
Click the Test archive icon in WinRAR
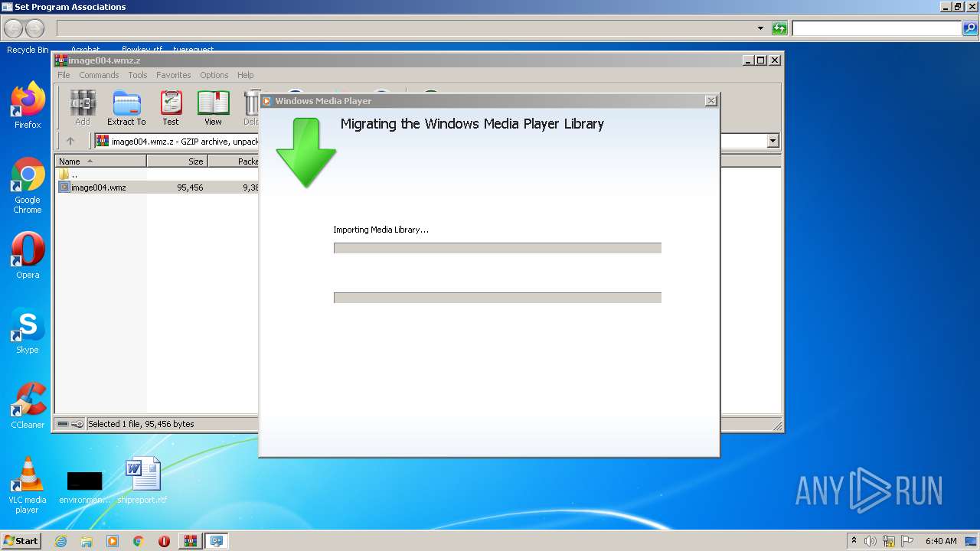[171, 108]
